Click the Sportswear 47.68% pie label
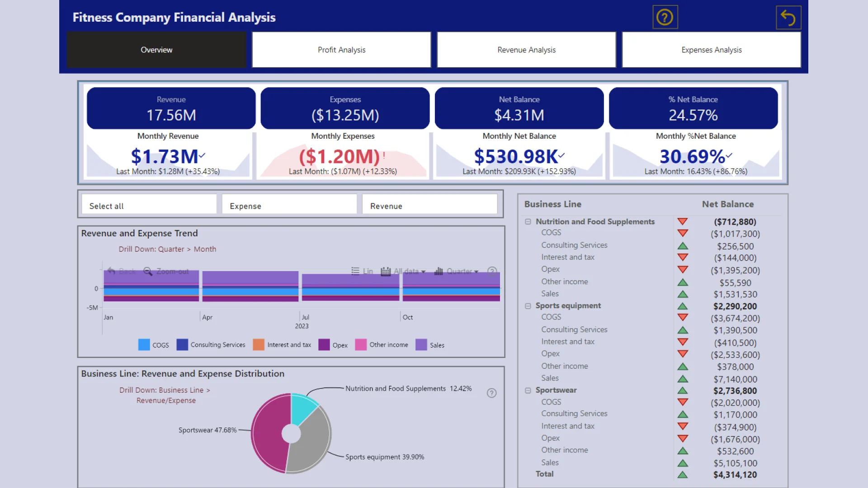The width and height of the screenshot is (868, 488). click(x=208, y=430)
